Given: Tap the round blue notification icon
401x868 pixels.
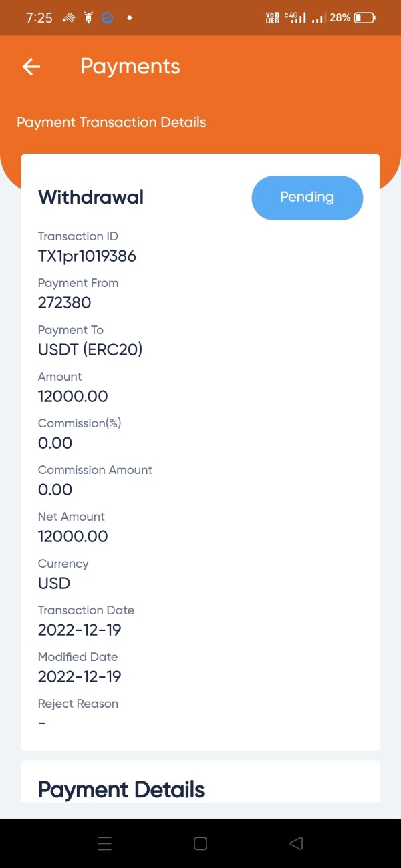Looking at the screenshot, I should [108, 18].
